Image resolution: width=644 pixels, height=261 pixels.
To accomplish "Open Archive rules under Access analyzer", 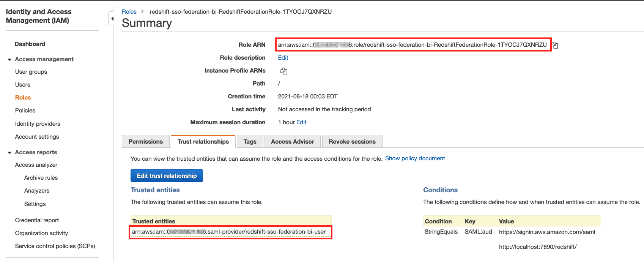I will pyautogui.click(x=41, y=178).
